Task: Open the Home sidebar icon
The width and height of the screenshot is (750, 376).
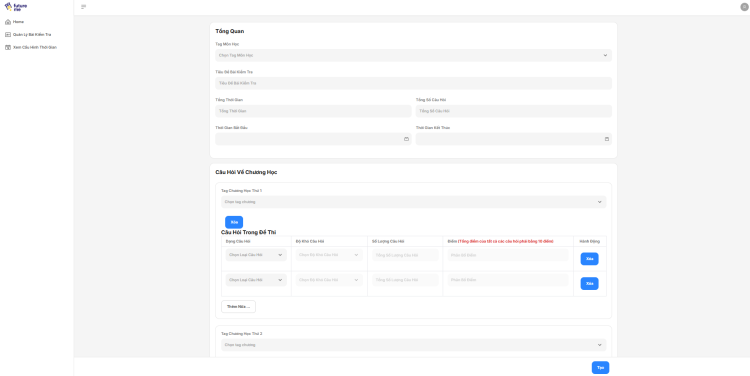Action: coord(8,22)
